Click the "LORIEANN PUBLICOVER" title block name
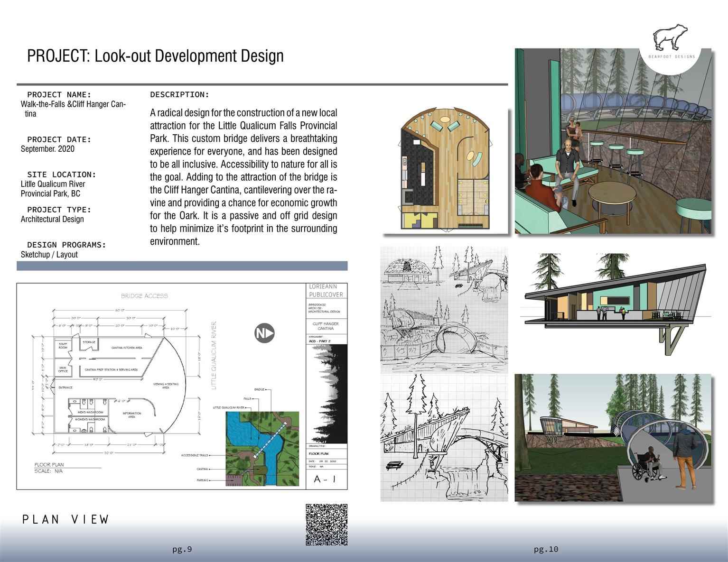 click(x=326, y=291)
